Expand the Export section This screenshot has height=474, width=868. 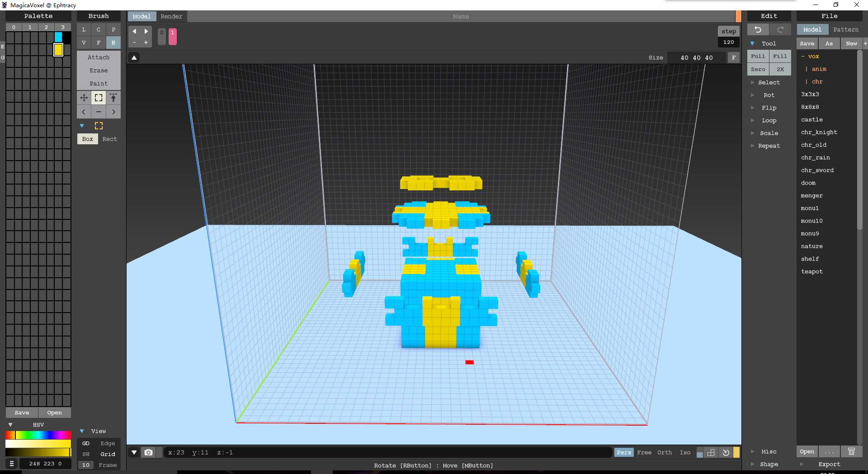coord(802,464)
